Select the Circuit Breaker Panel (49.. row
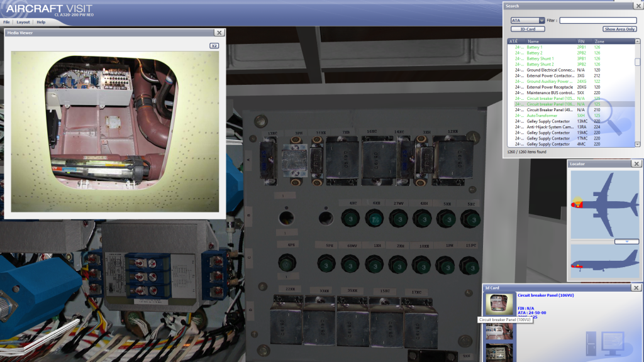Viewport: 644px width, 362px height. [x=571, y=110]
